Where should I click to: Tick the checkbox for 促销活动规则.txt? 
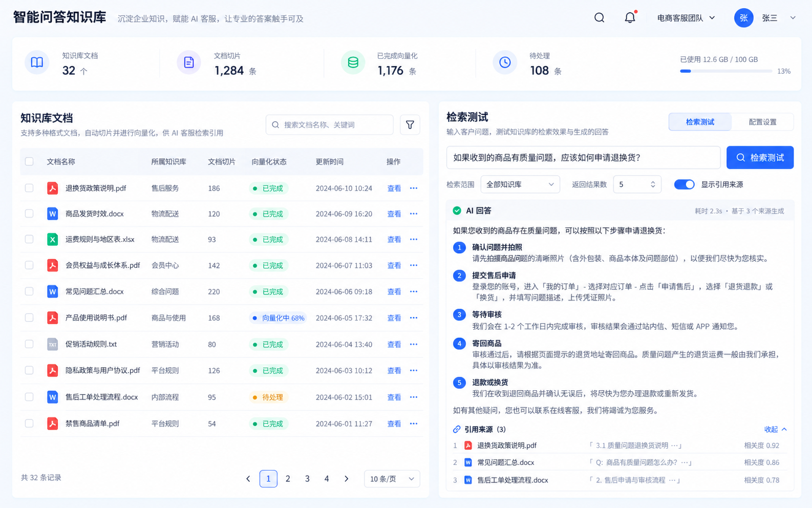coord(29,344)
